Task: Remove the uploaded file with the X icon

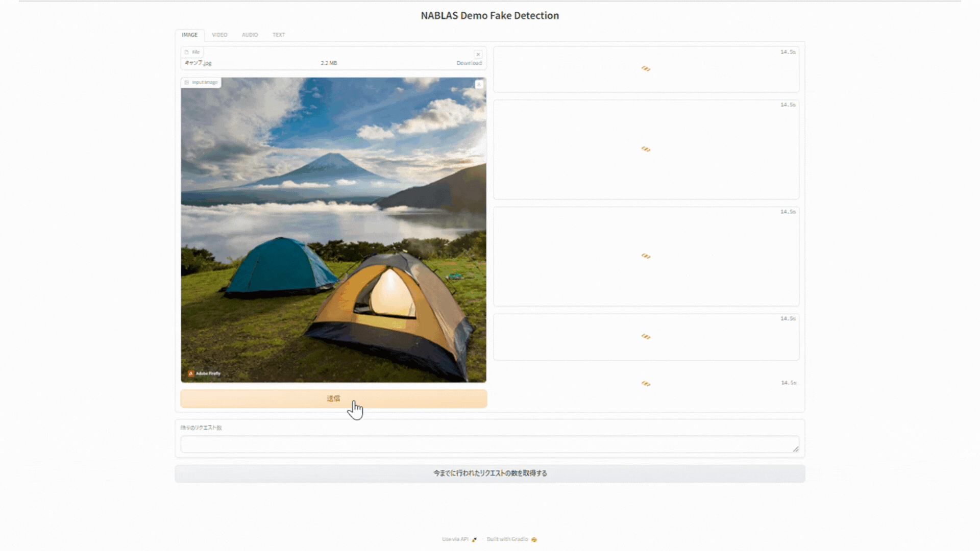Action: 478,54
